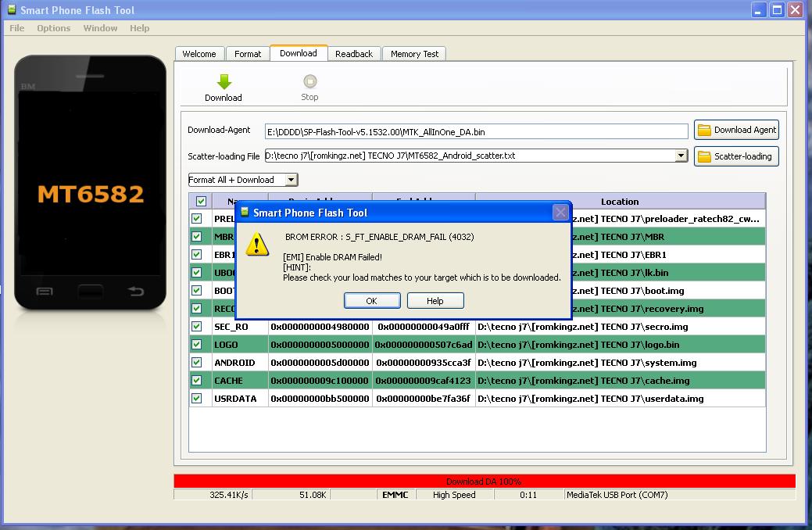Close the BROM error dialog
This screenshot has height=530, width=812.
tap(560, 213)
